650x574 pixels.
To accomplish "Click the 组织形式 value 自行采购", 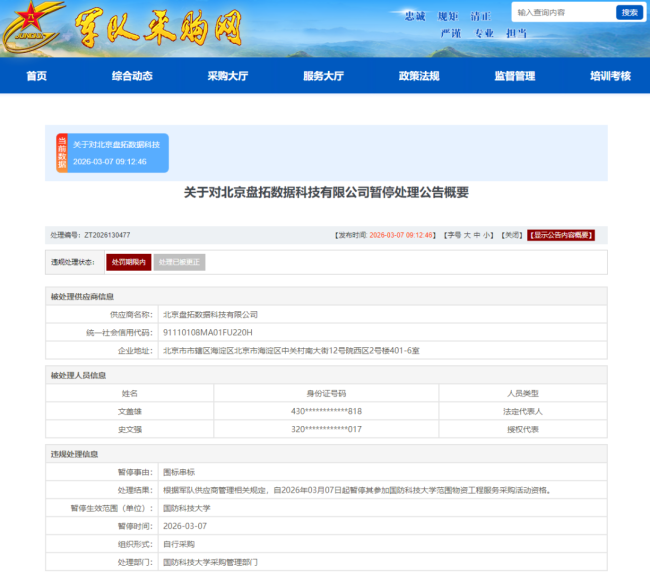I will point(179,544).
